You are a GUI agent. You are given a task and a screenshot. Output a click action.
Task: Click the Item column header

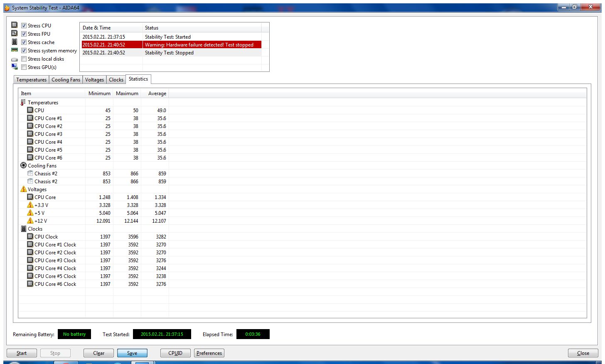pyautogui.click(x=52, y=93)
